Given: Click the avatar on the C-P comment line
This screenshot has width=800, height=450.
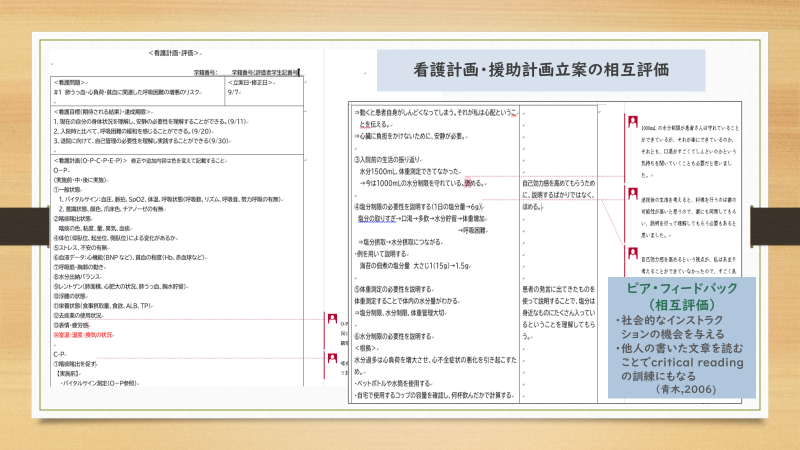Looking at the screenshot, I should [x=332, y=359].
